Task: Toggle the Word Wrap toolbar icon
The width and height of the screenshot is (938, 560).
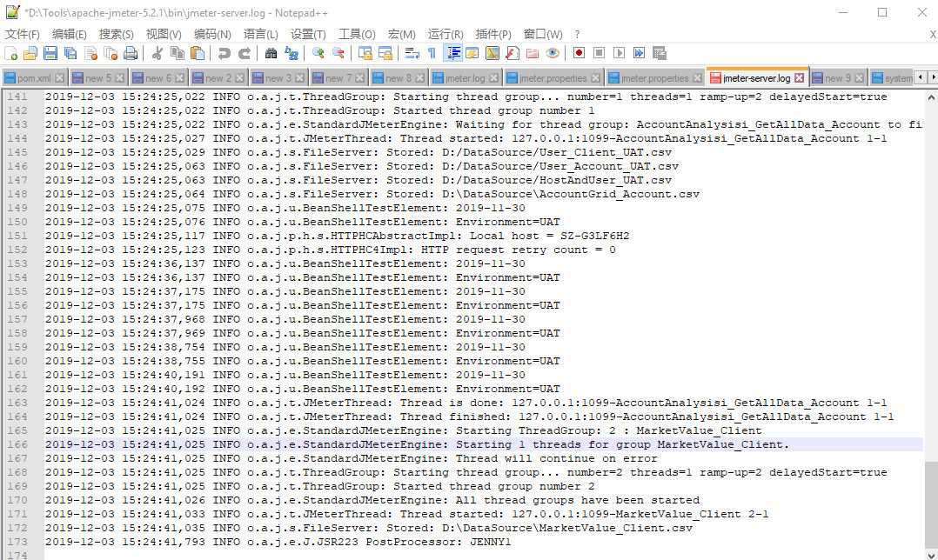Action: (412, 53)
